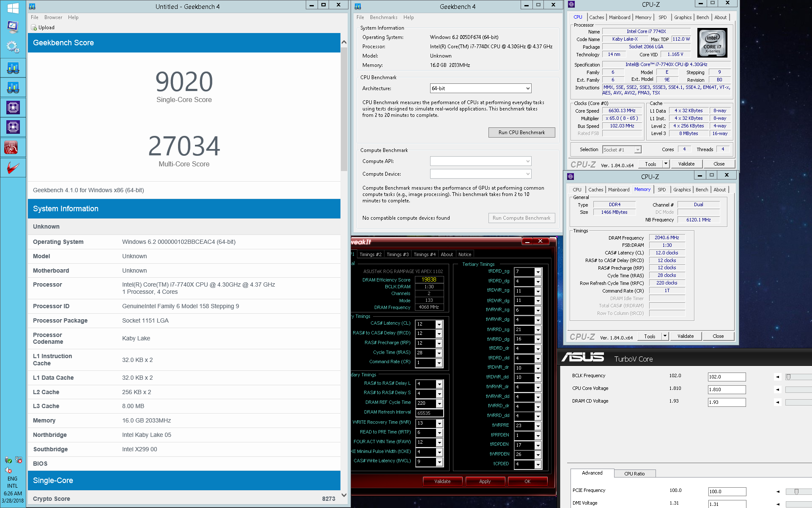
Task: Click the BCLK Frequency decrease arrow
Action: (777, 377)
